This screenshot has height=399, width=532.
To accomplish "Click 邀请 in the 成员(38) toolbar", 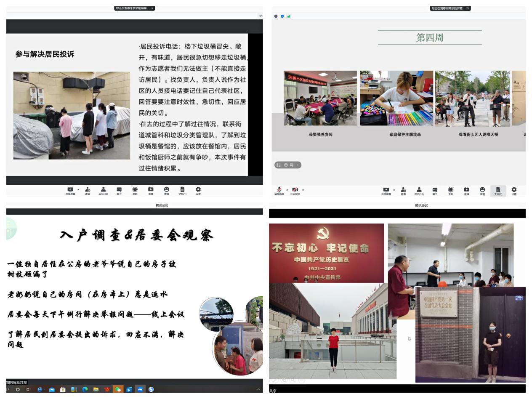I will pyautogui.click(x=88, y=190).
